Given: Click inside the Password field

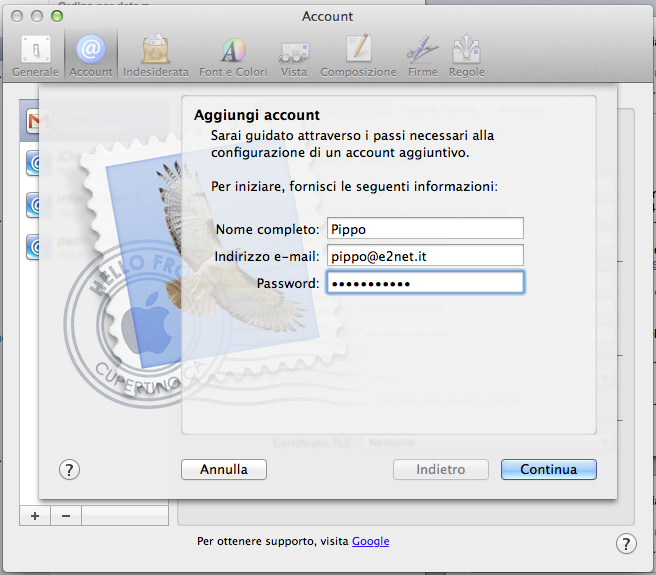Looking at the screenshot, I should coord(425,283).
